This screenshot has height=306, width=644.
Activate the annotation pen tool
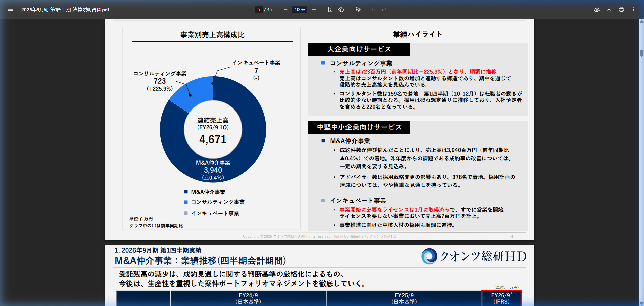pyautogui.click(x=358, y=9)
